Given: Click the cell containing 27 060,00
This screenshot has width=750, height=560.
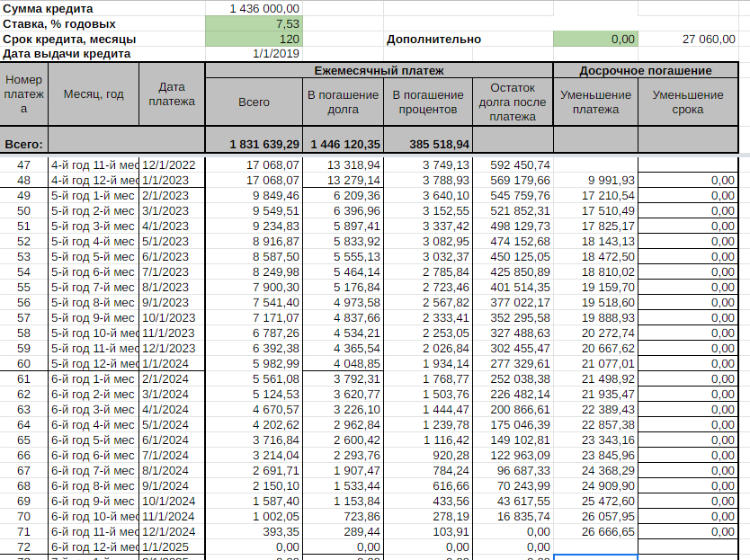Looking at the screenshot, I should 694,39.
